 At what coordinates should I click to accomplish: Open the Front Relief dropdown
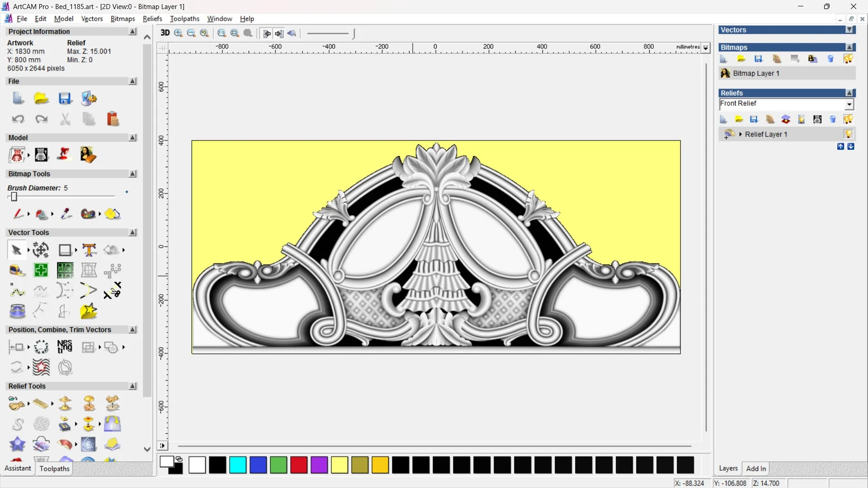point(849,104)
